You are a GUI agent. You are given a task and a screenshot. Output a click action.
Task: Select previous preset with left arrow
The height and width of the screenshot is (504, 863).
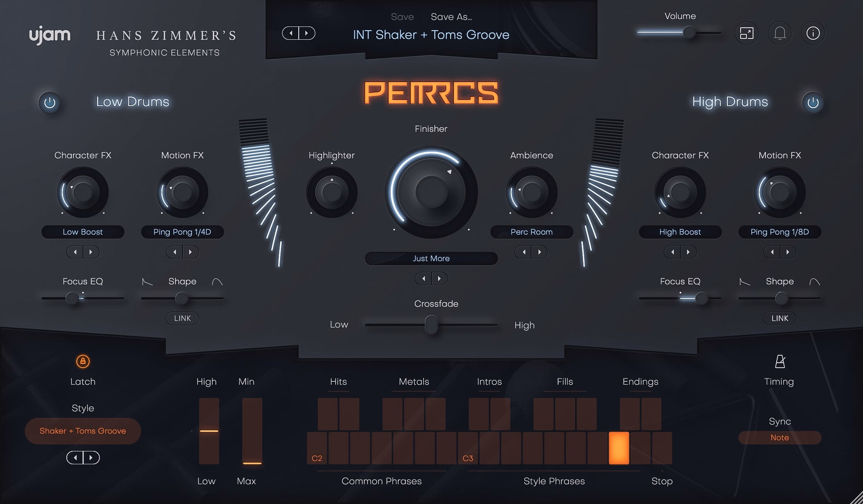[291, 33]
